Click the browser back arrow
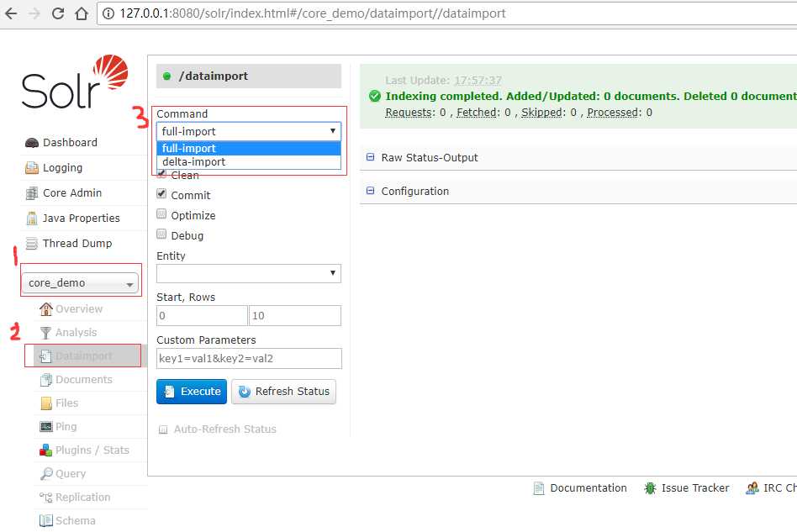This screenshot has height=532, width=797. click(x=11, y=13)
